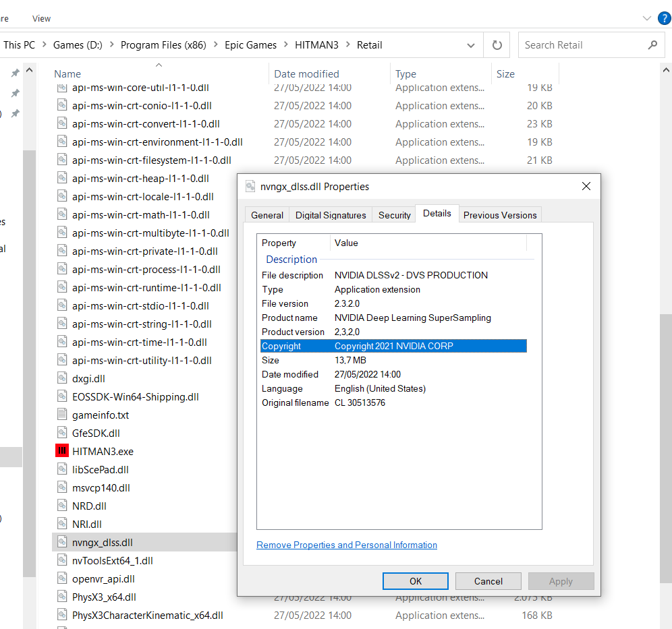Click the chevron after Program Files (x86)
The width and height of the screenshot is (672, 629).
tap(216, 44)
